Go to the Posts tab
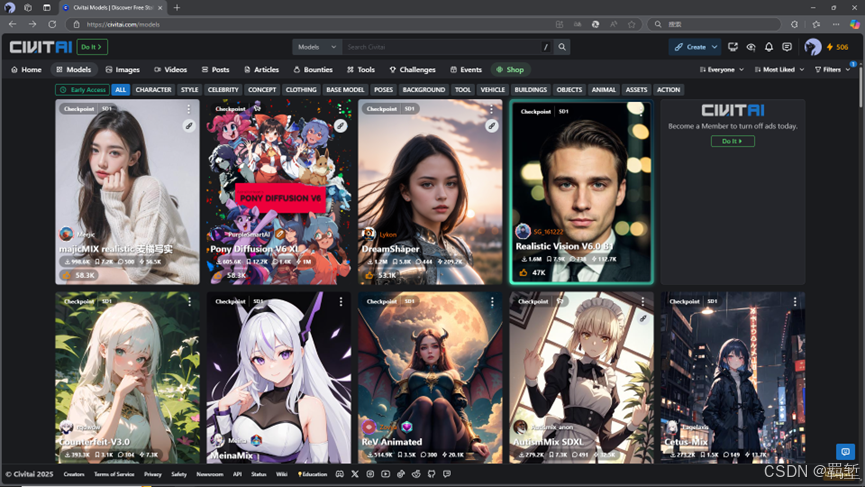The width and height of the screenshot is (865, 487). [x=215, y=69]
